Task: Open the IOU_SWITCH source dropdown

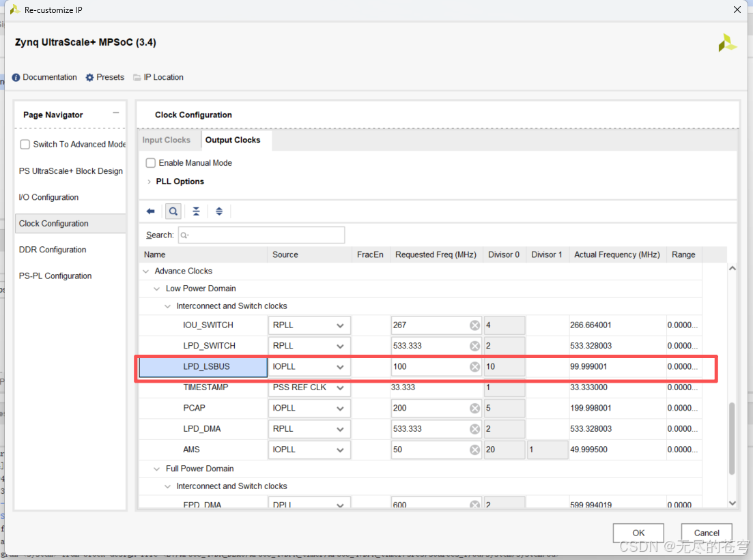Action: pos(309,325)
